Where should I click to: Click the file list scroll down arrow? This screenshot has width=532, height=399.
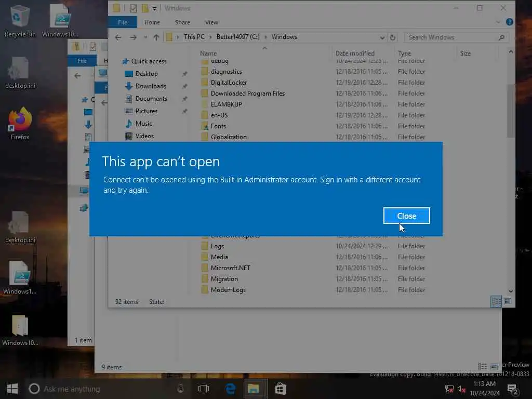[x=511, y=291]
